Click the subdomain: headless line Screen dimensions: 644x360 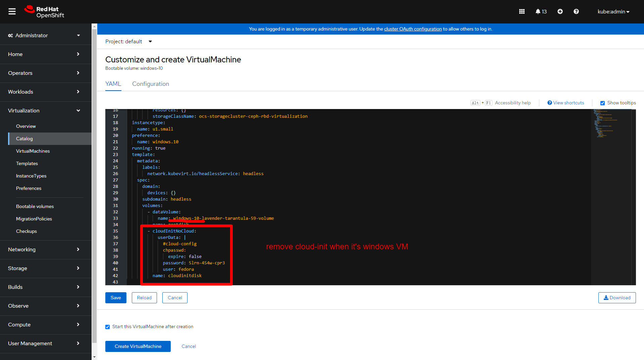[x=167, y=199]
